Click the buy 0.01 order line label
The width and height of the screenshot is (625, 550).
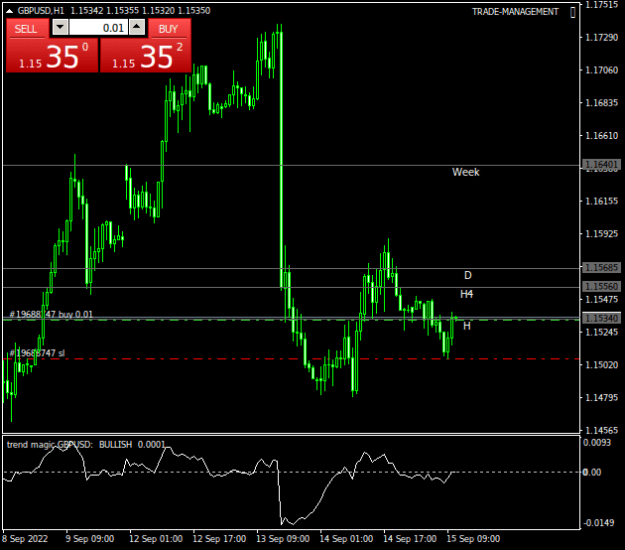51,314
